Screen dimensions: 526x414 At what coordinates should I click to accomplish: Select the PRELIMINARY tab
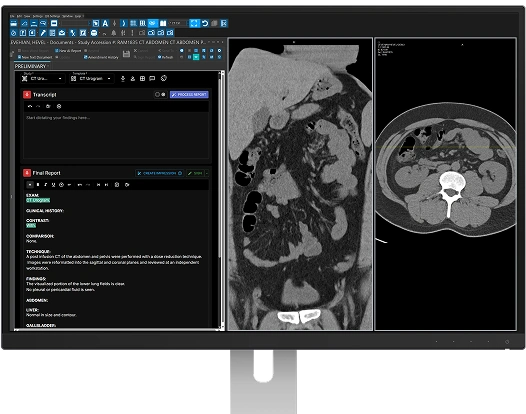coord(31,66)
